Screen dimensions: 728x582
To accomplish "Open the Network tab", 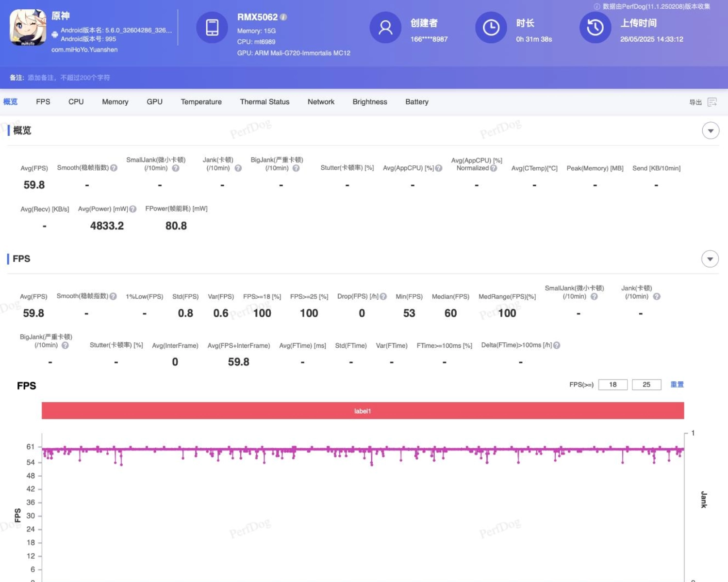I will click(321, 102).
